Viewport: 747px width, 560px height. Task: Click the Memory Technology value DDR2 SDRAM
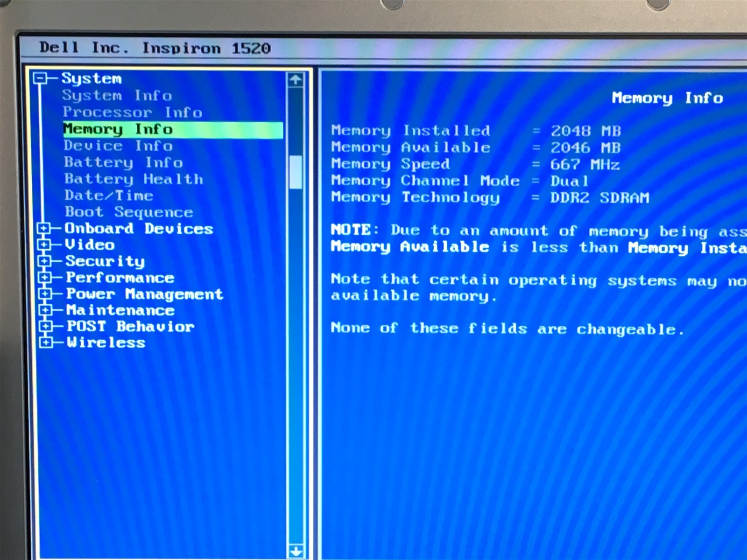coord(599,198)
